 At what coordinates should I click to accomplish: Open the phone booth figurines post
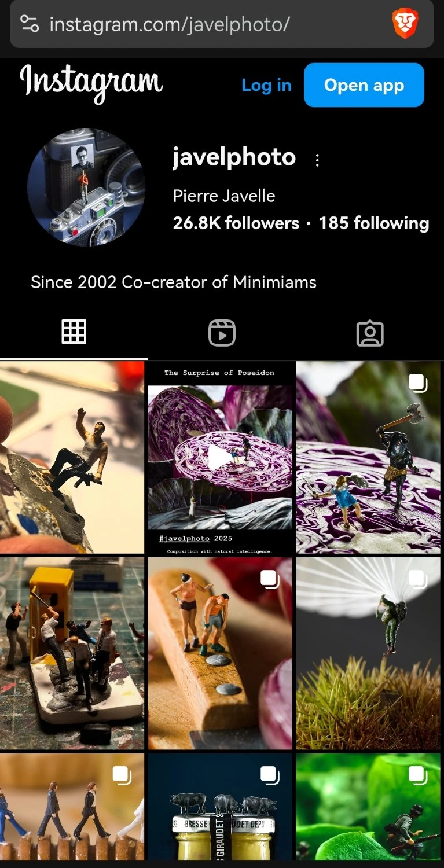[72, 653]
